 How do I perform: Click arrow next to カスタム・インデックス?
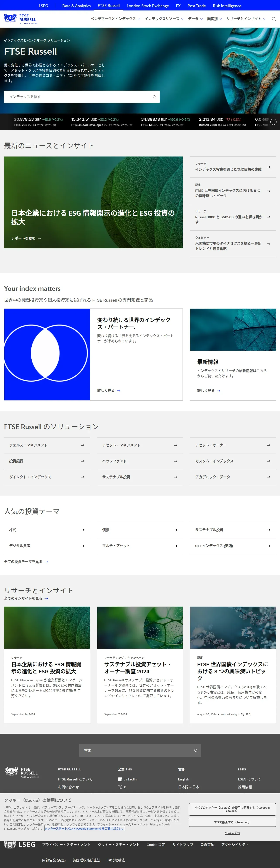click(269, 461)
